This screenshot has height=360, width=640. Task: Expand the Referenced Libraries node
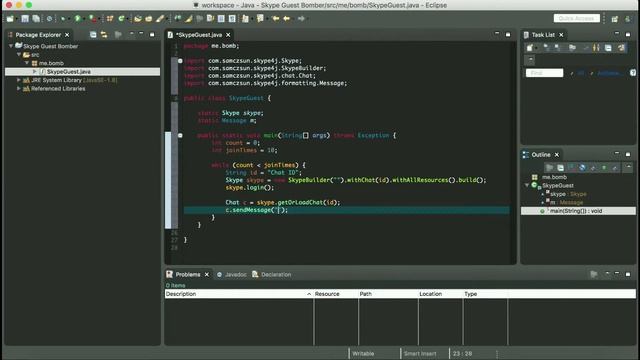point(19,89)
